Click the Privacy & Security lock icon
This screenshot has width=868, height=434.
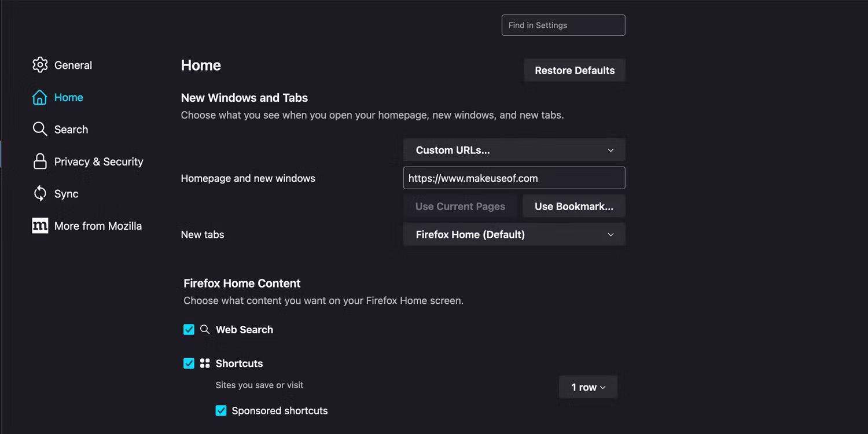click(40, 161)
